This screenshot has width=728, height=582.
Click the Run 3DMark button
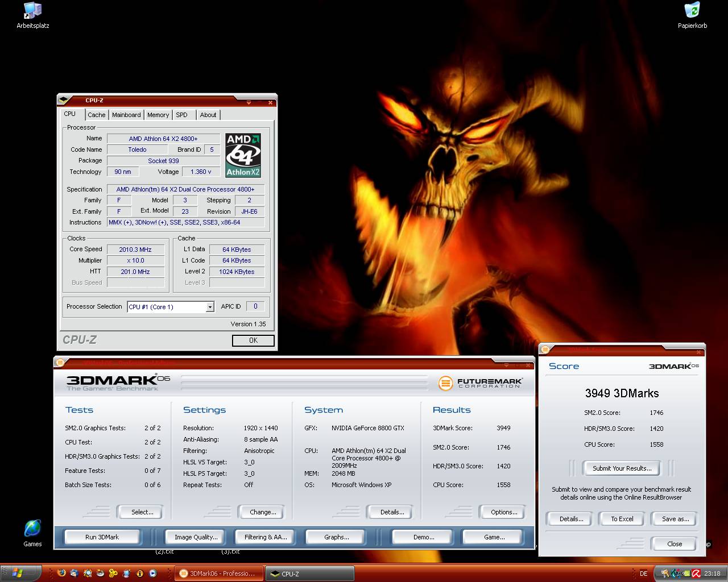102,537
